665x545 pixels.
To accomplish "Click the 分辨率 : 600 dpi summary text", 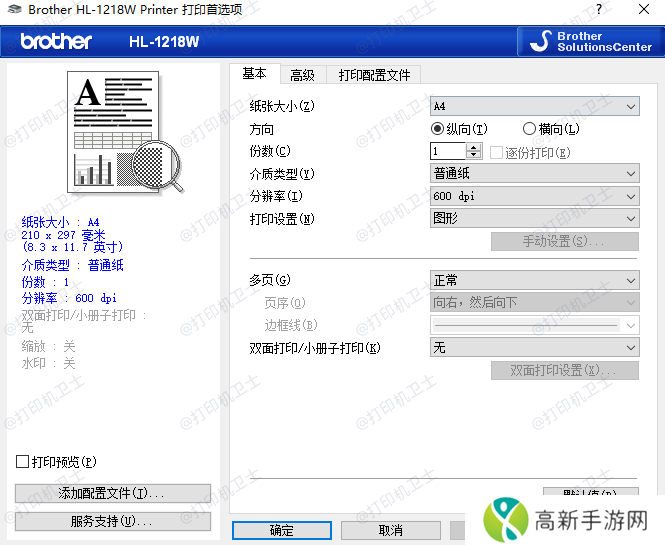I will 69,298.
